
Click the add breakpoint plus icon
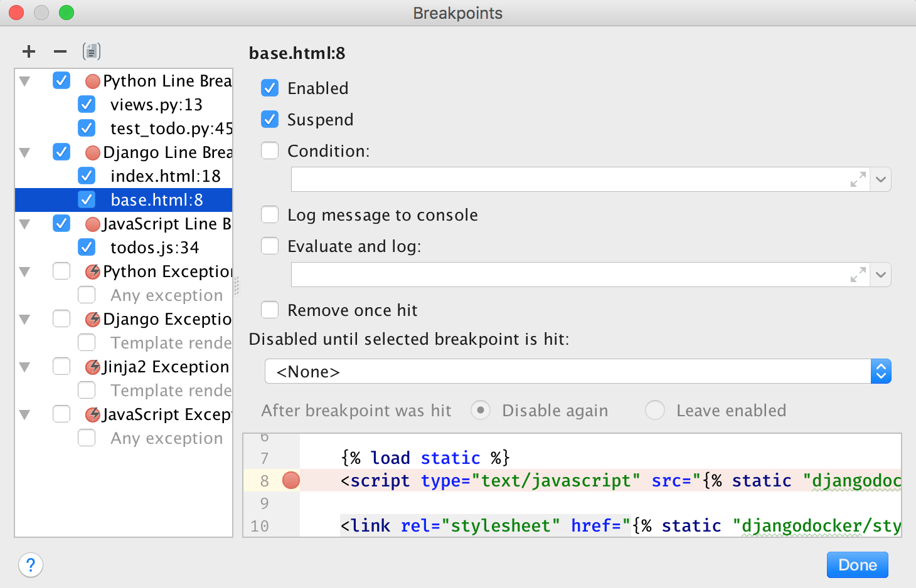(29, 52)
